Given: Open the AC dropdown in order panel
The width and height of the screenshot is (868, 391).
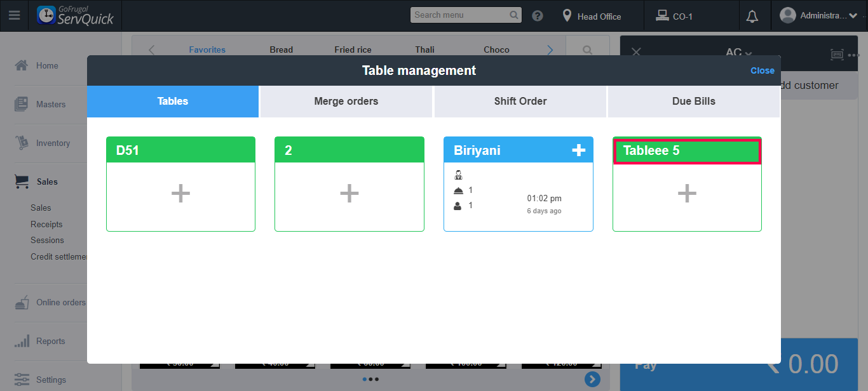Looking at the screenshot, I should 739,53.
